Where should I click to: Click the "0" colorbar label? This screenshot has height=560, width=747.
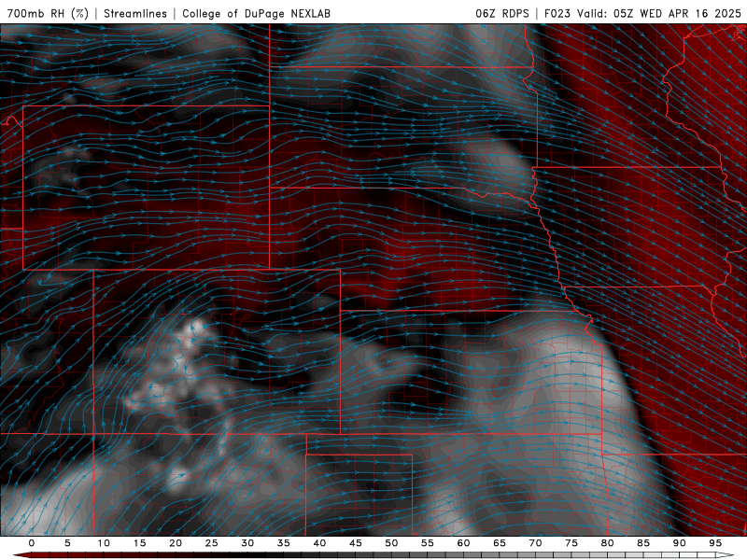[x=32, y=543]
